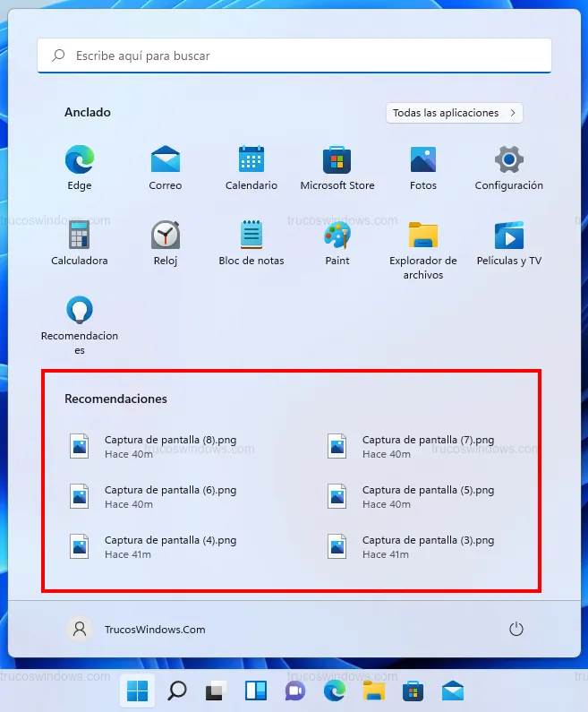This screenshot has height=712, width=588.
Task: Open Bloc de notas
Action: point(251,236)
